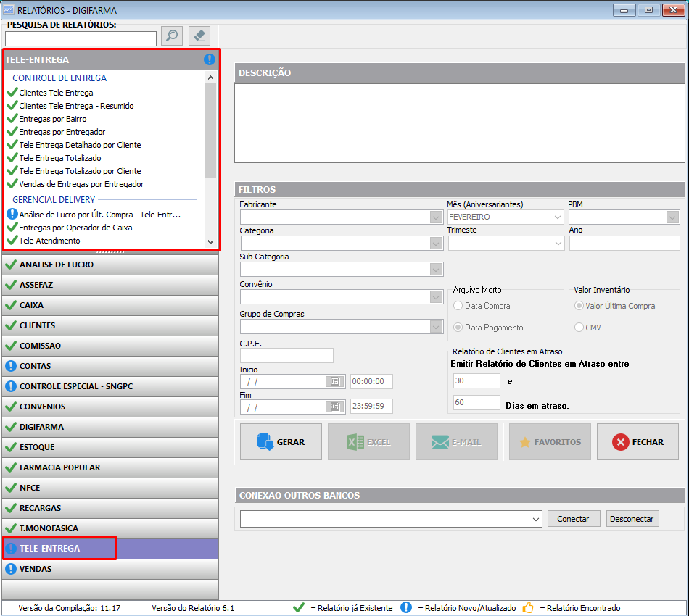
Task: Switch to the VENDAS category
Action: pos(109,569)
